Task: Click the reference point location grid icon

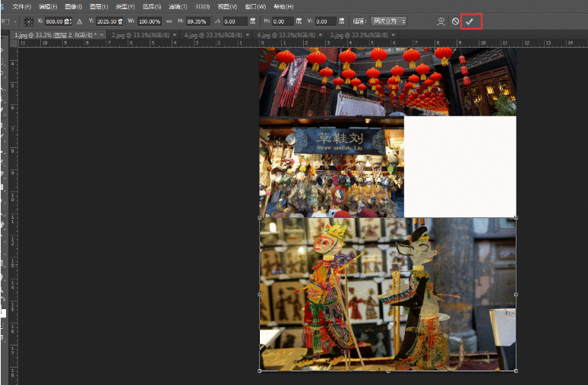Action: (28, 21)
